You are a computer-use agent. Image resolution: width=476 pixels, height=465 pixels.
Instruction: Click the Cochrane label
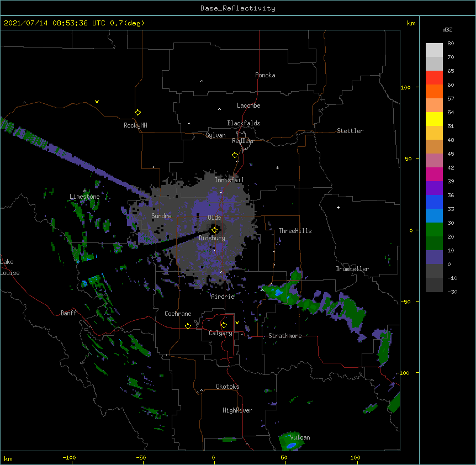coord(178,314)
